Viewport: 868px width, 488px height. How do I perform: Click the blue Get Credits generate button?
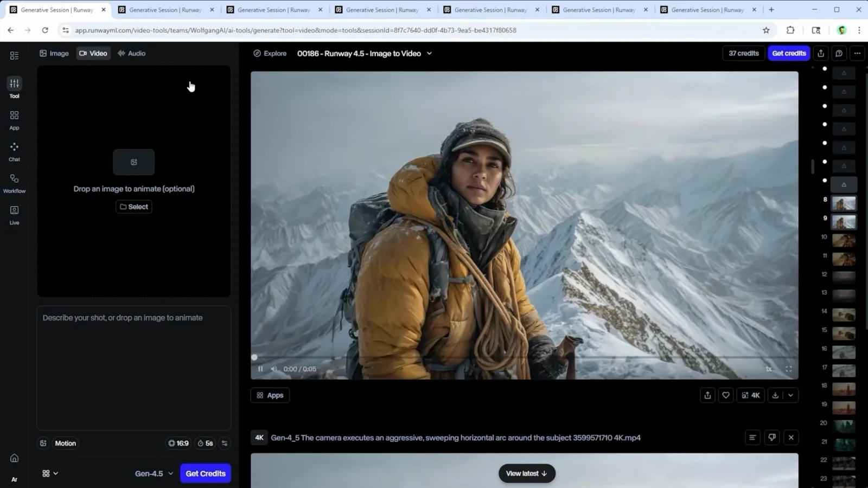(x=206, y=473)
